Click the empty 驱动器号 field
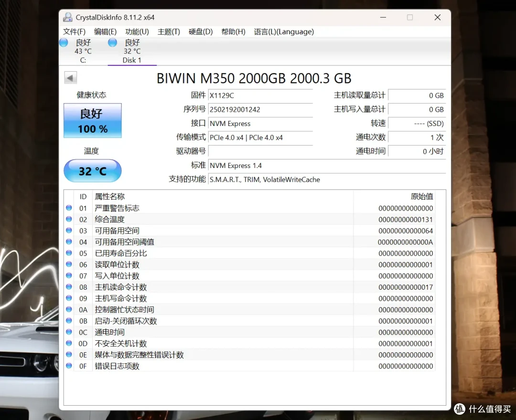Screen dimensions: 516x420 260,151
